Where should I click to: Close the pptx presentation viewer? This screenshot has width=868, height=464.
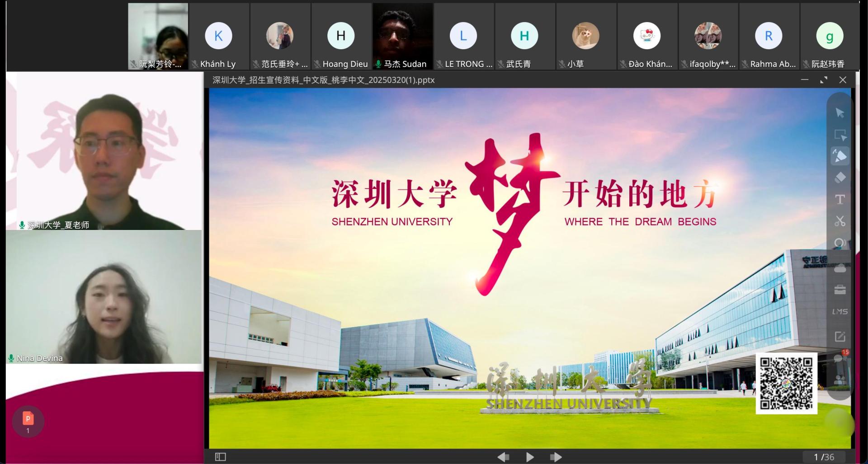point(843,80)
